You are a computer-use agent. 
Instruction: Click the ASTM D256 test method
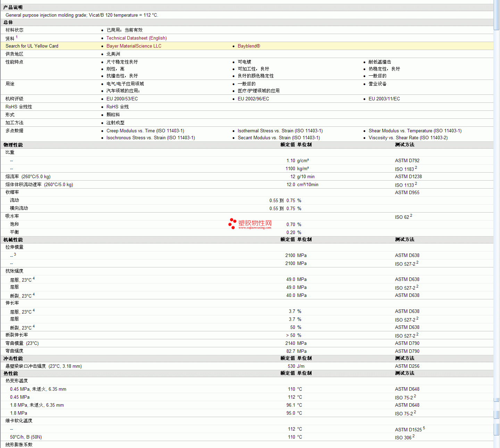pos(407,366)
